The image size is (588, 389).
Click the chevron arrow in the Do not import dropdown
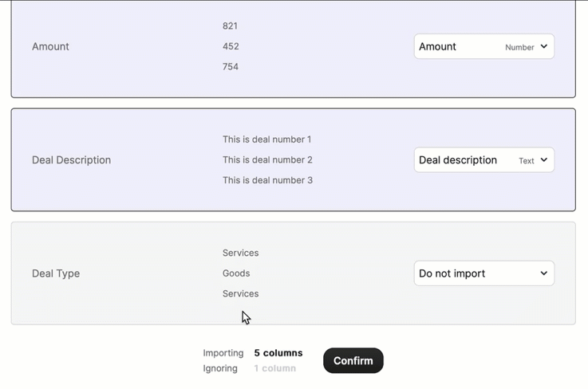tap(544, 273)
